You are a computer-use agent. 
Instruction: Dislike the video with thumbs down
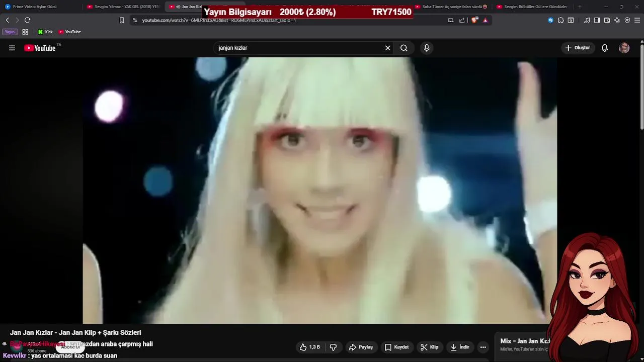pyautogui.click(x=333, y=347)
